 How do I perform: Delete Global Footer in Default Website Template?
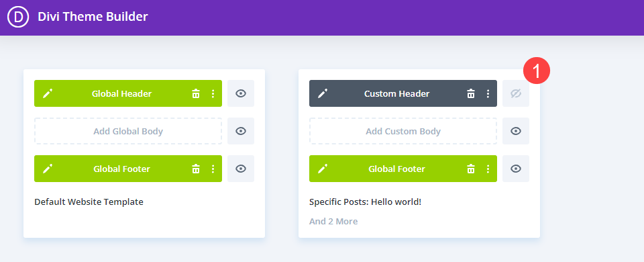196,169
